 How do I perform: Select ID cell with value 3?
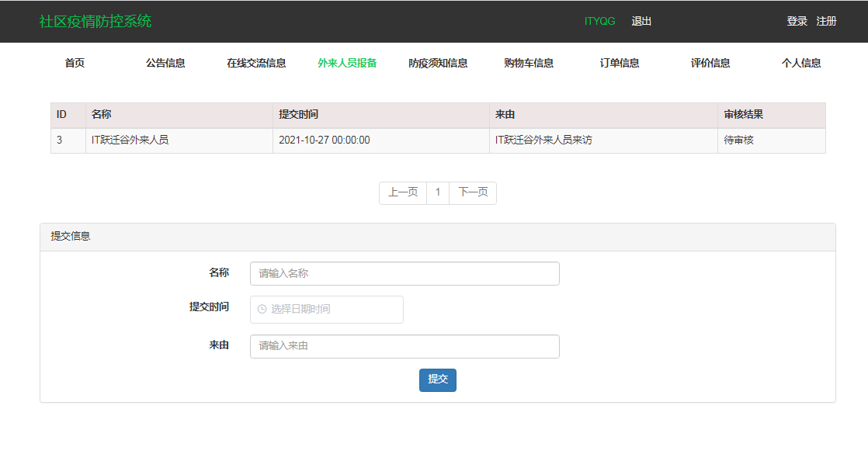click(68, 140)
